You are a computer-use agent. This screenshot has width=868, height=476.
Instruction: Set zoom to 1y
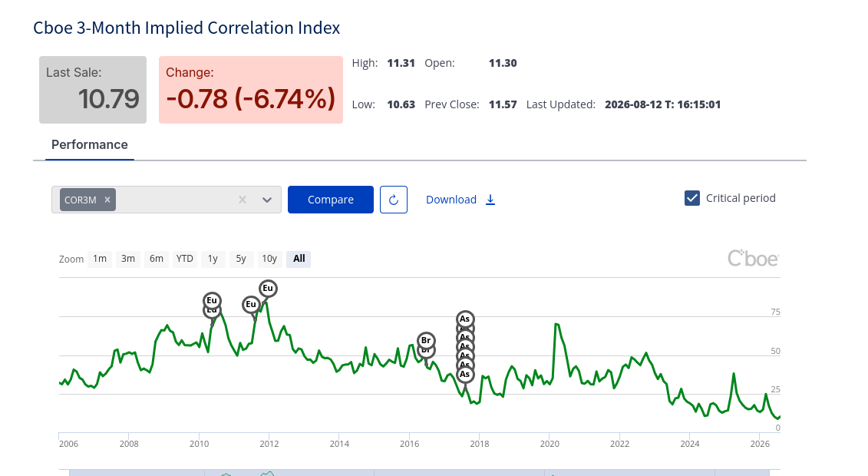tap(213, 259)
